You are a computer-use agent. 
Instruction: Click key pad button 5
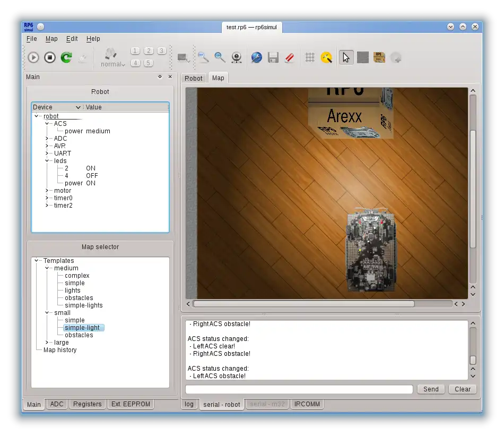click(x=148, y=63)
